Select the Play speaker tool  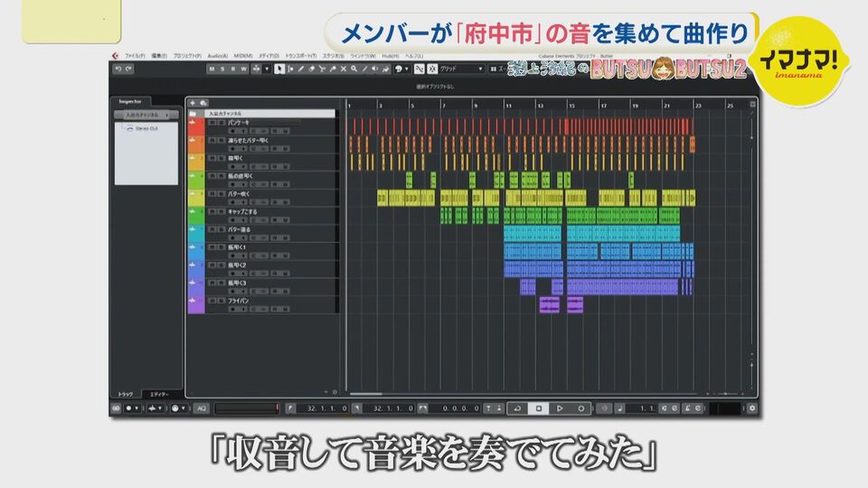[374, 70]
